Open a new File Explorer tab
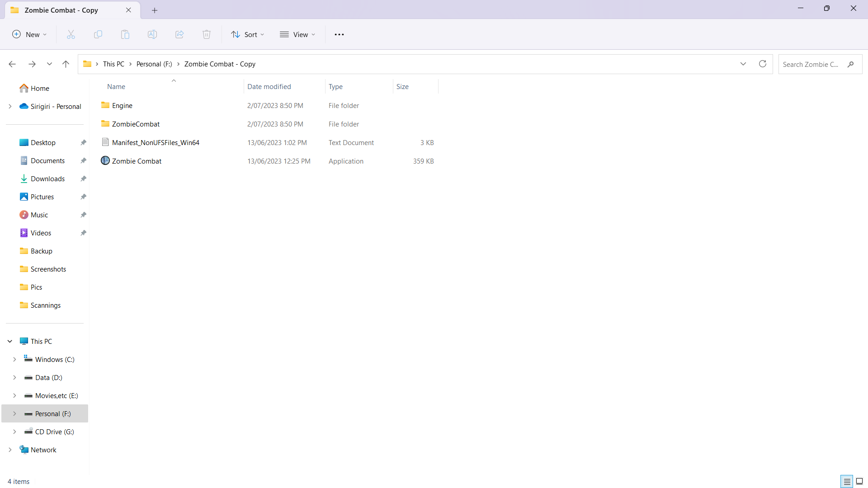The height and width of the screenshot is (488, 868). click(x=155, y=10)
